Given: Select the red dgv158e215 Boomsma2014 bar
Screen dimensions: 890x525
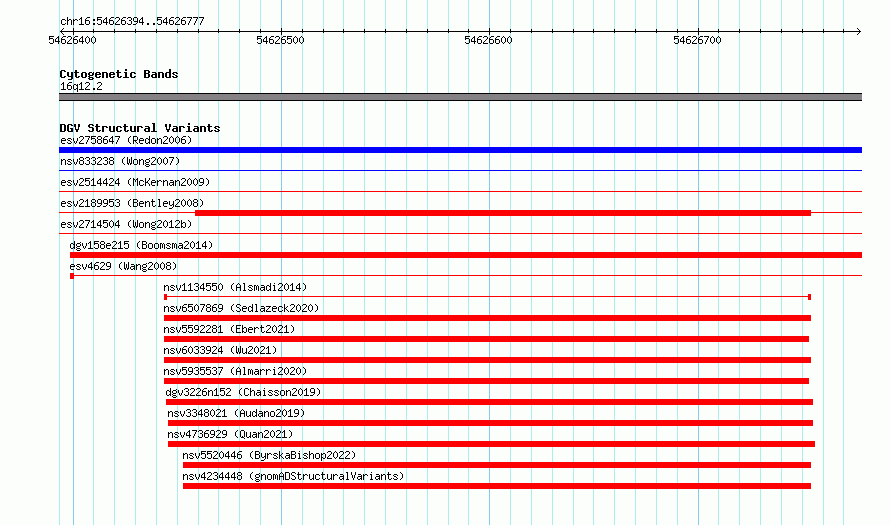Looking at the screenshot, I should click(x=466, y=255).
